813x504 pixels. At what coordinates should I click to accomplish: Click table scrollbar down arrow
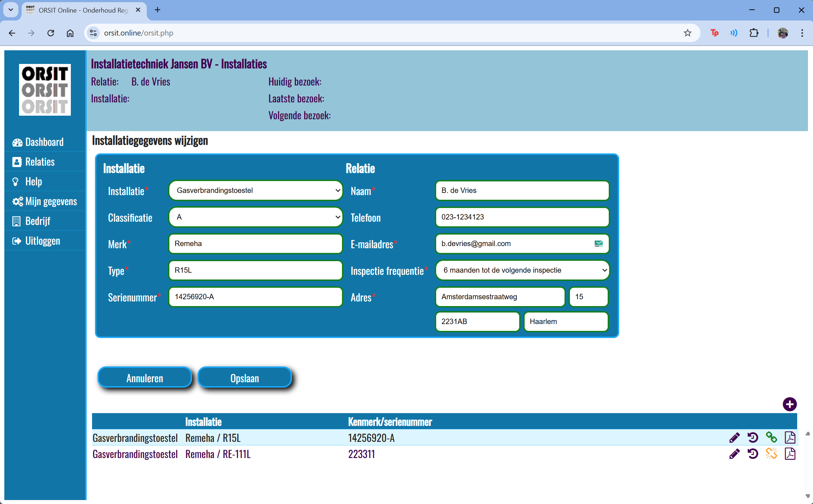coord(808,496)
